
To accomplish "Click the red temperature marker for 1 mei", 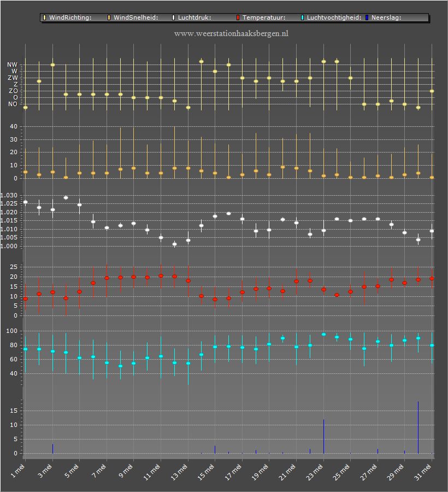I will [25, 299].
